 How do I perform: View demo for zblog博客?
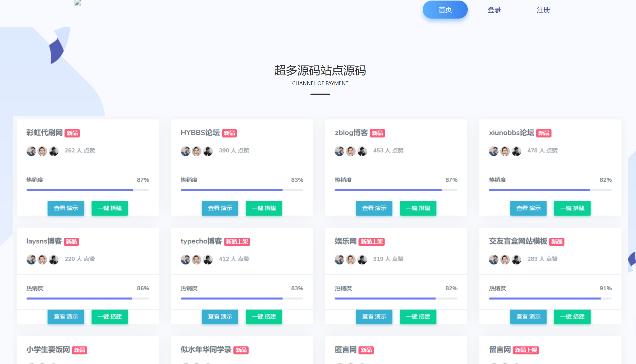[374, 208]
